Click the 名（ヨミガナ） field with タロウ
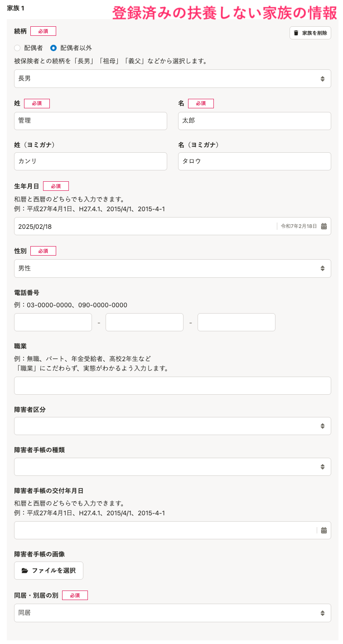 pyautogui.click(x=254, y=161)
